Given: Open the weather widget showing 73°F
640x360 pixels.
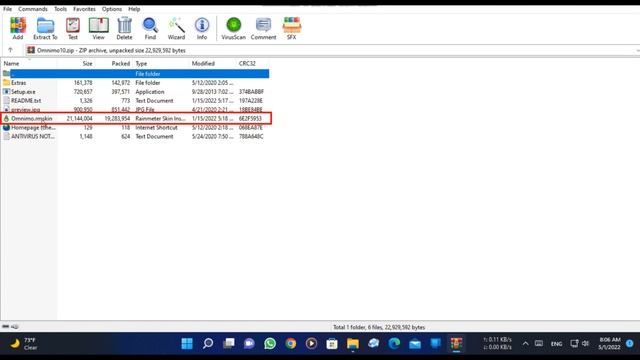Looking at the screenshot, I should pyautogui.click(x=23, y=344).
